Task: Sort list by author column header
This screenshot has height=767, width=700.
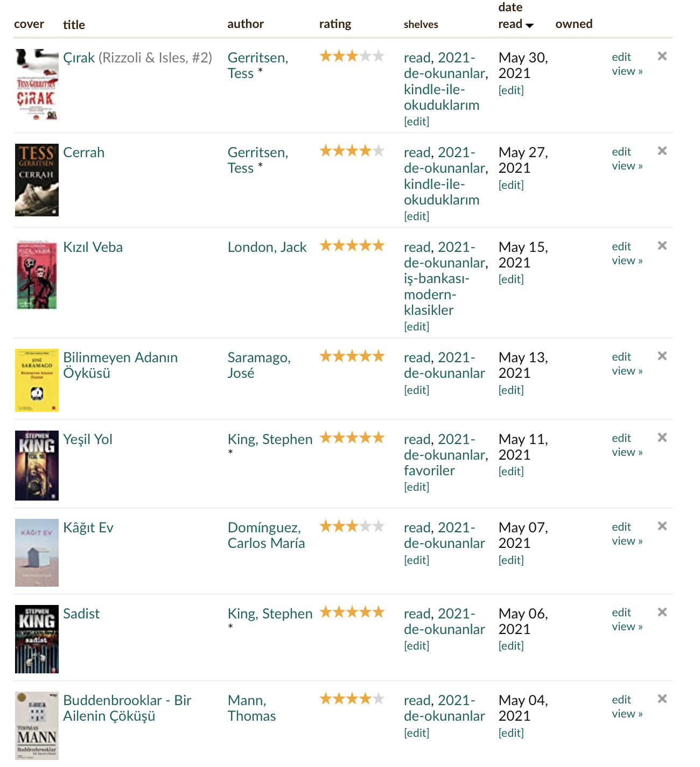Action: click(245, 24)
